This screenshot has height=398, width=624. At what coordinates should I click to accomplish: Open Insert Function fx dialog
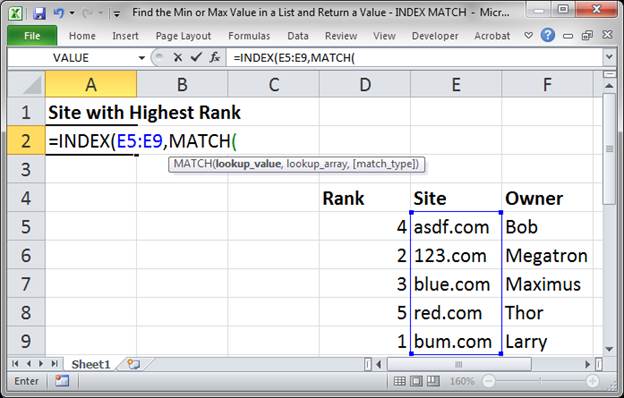coord(215,58)
